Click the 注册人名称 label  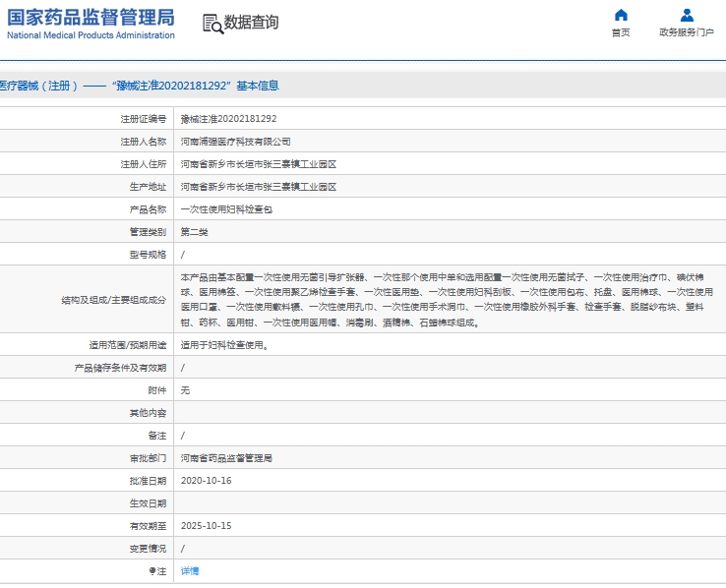[x=143, y=142]
